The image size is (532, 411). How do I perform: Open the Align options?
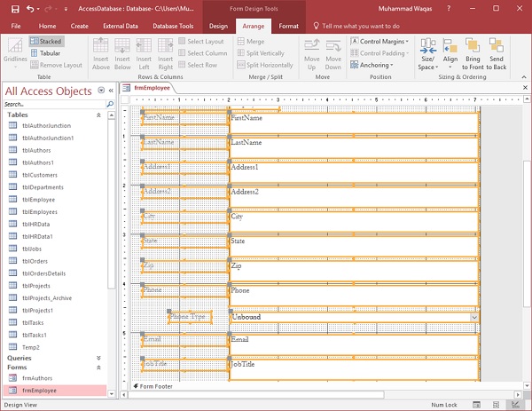450,54
